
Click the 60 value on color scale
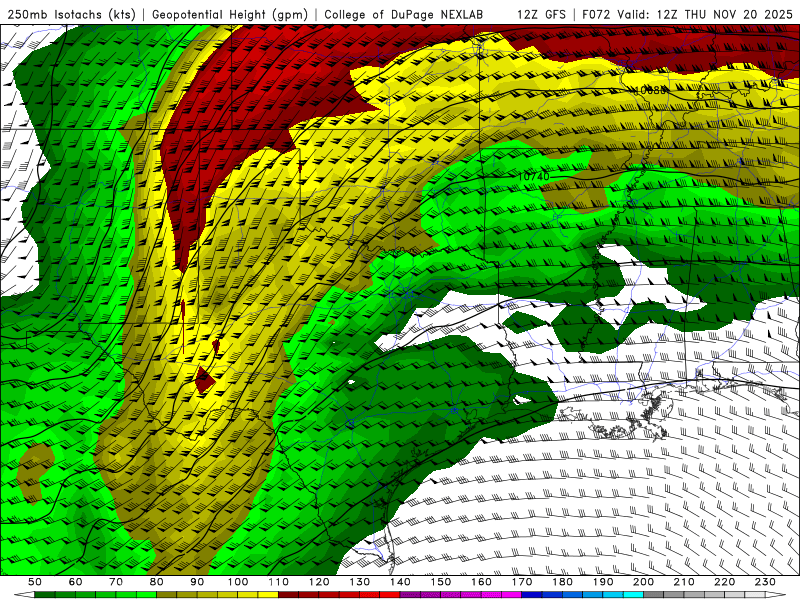click(x=75, y=582)
